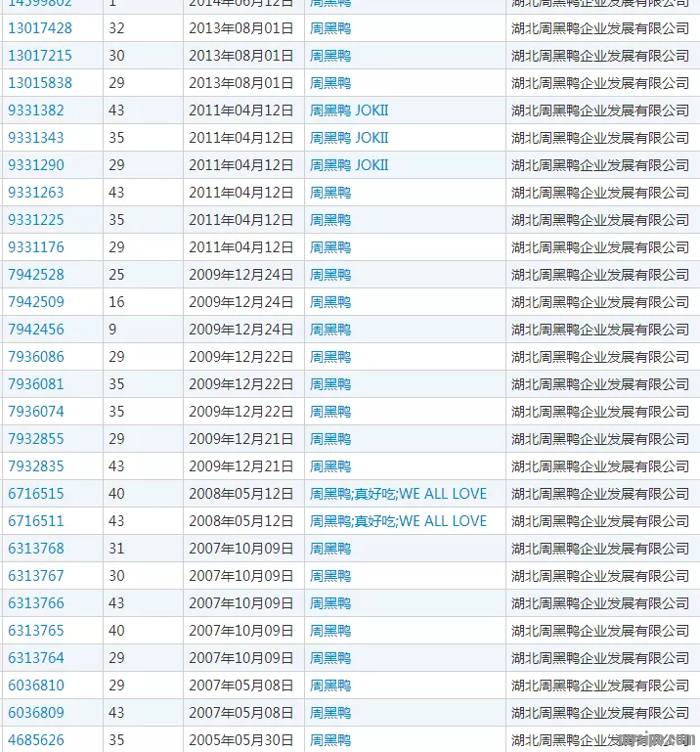The height and width of the screenshot is (752, 700).
Task: Open registration number 13017428 link
Action: 40,28
